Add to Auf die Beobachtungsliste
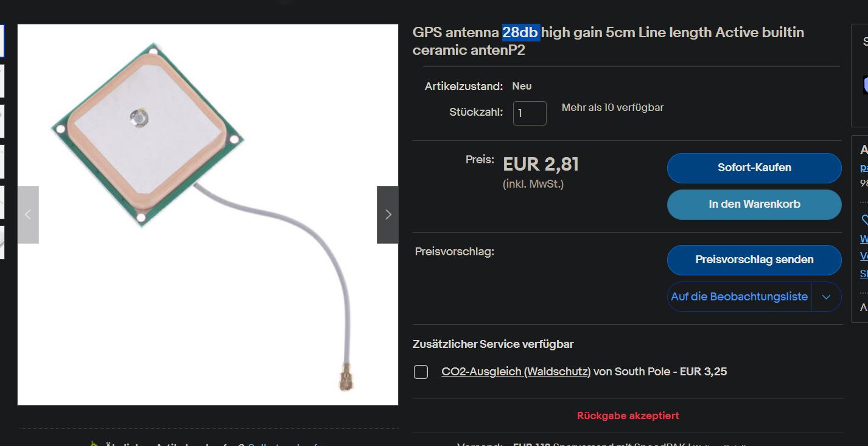This screenshot has height=446, width=868. (x=739, y=297)
